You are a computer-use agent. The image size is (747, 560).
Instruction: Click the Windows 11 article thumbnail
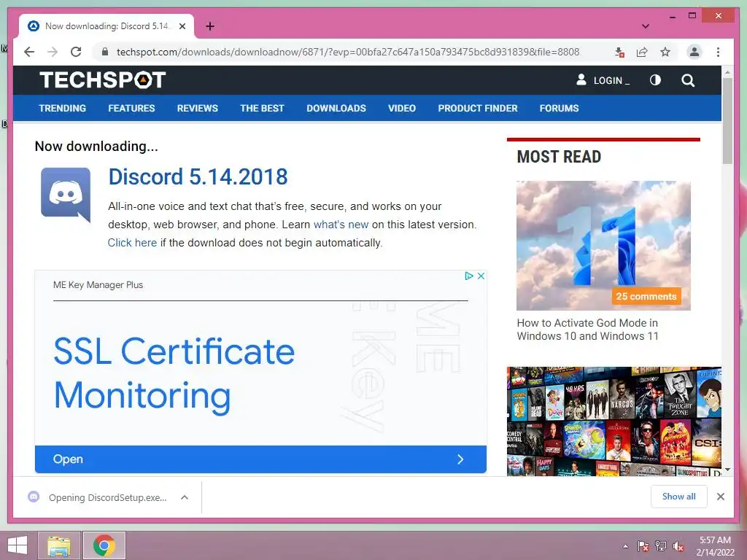click(x=603, y=245)
